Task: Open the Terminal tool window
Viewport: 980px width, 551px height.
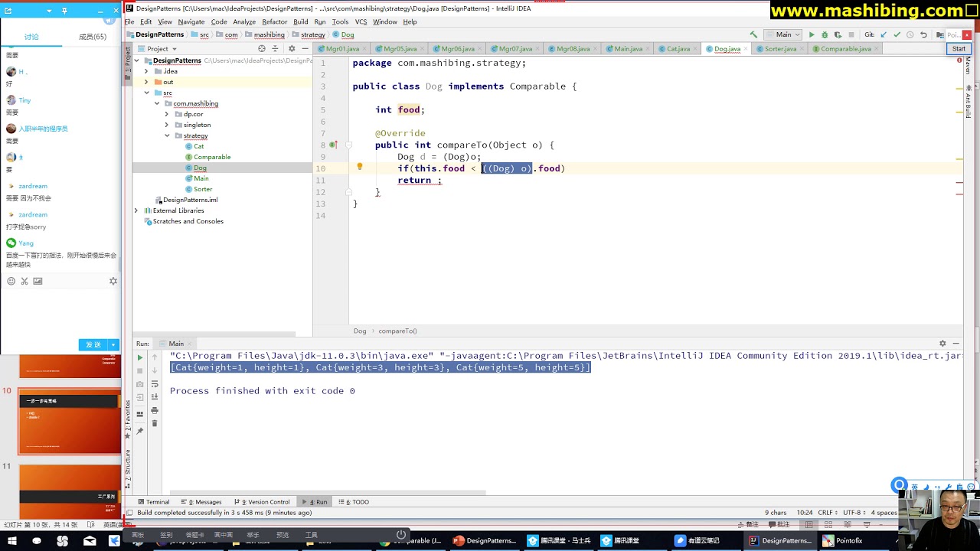Action: [x=153, y=502]
